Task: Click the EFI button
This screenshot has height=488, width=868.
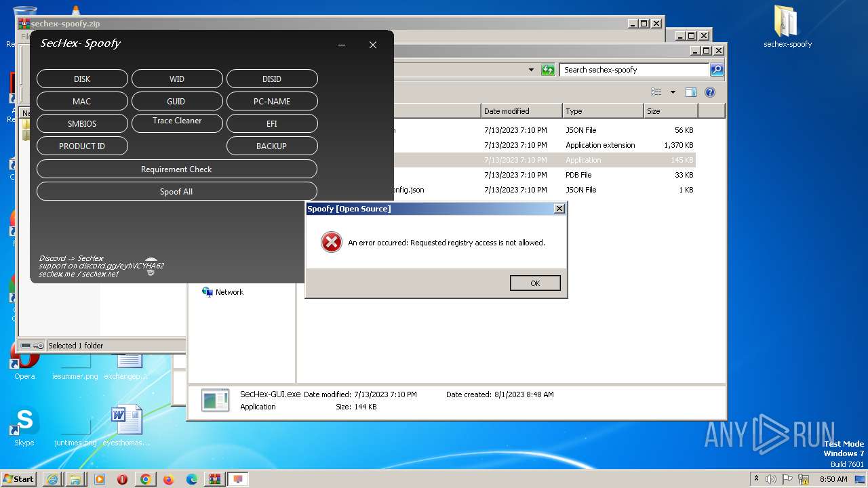Action: pos(272,123)
